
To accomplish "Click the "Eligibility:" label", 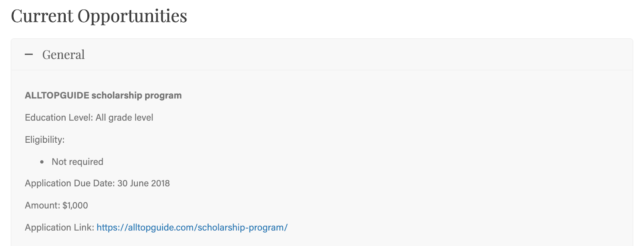I will [45, 140].
